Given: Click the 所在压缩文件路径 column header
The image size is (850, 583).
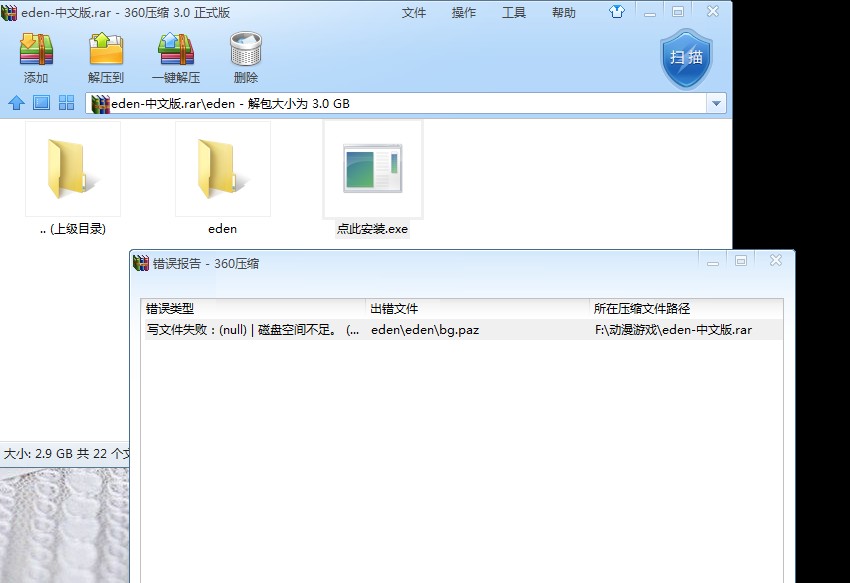Looking at the screenshot, I should coord(686,309).
